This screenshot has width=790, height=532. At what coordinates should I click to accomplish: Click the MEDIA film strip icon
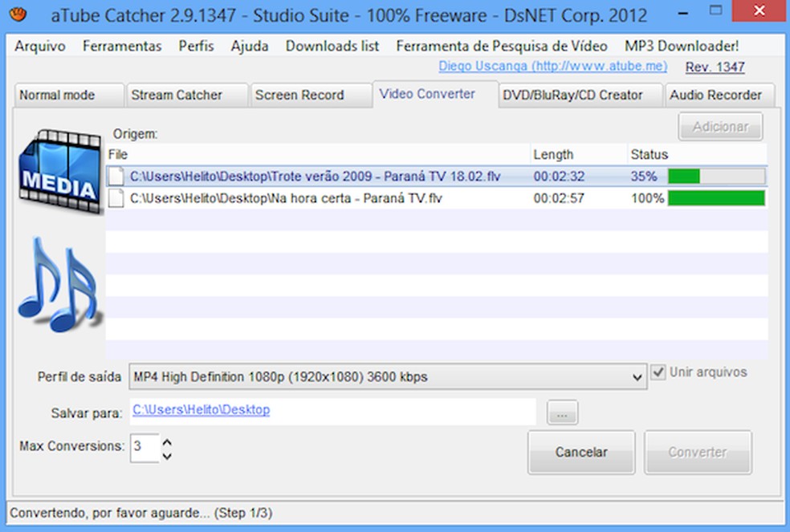tap(60, 173)
